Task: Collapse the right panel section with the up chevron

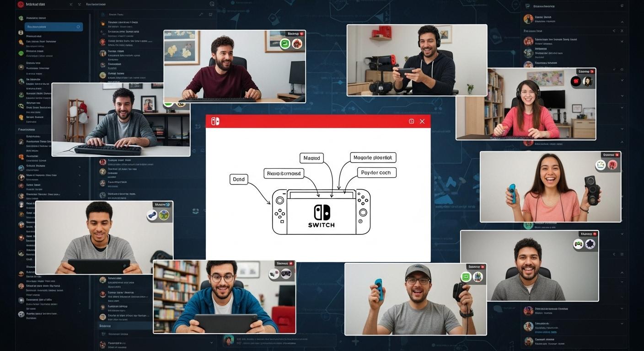Action: coord(622,22)
